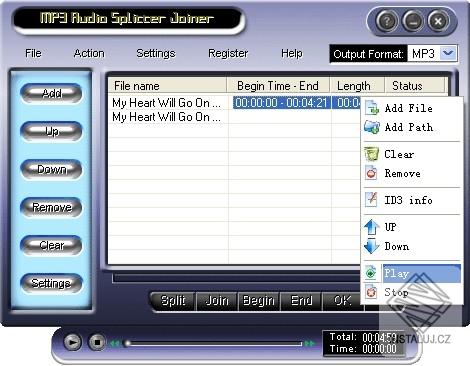Image resolution: width=470 pixels, height=366 pixels.
Task: Choose Add Path from the context menu
Action: click(412, 127)
